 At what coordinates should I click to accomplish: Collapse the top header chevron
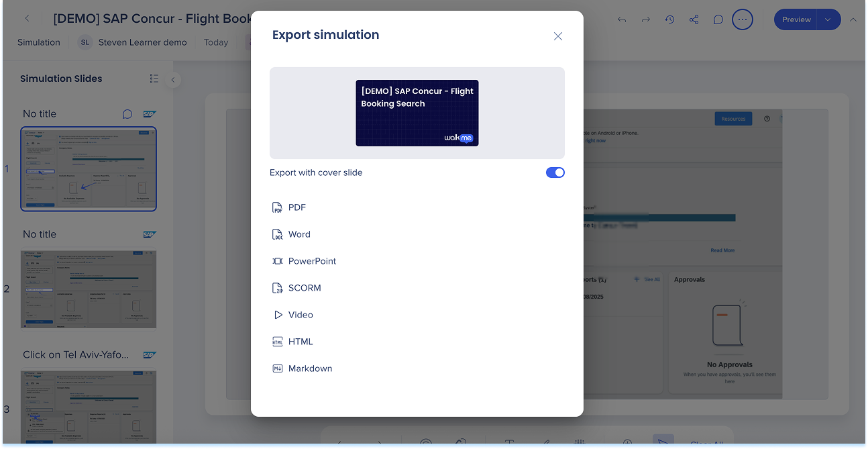853,19
